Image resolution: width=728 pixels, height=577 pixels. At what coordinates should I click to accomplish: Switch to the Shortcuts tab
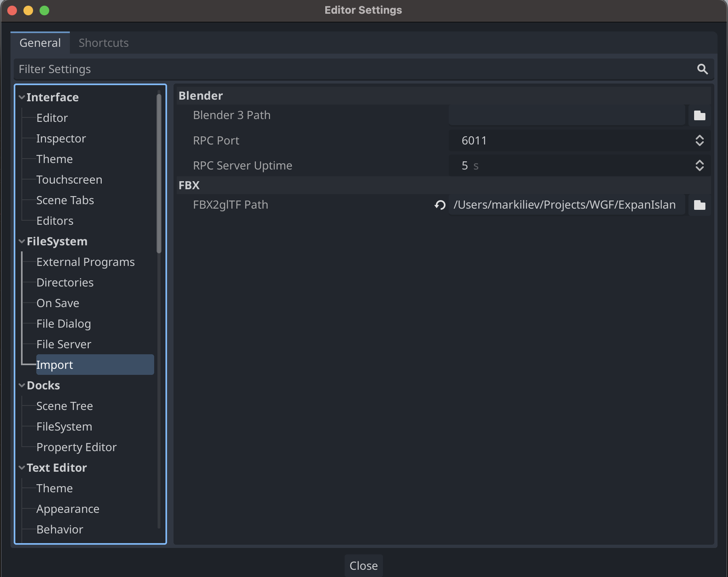[103, 43]
